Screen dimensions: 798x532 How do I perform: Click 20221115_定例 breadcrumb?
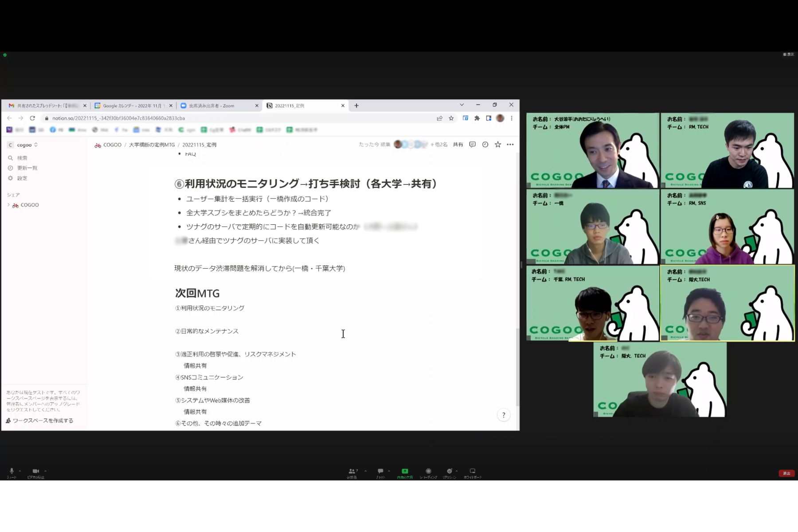tap(199, 145)
